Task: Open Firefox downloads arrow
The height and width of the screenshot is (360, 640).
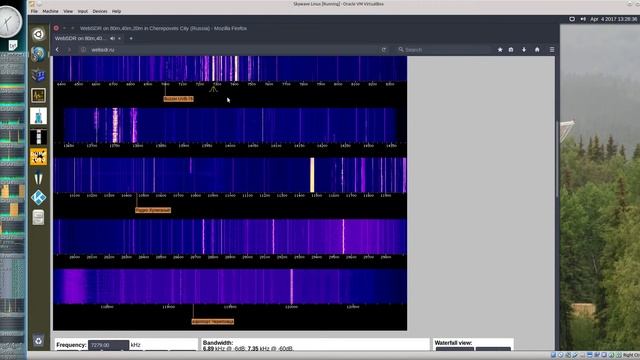Action: (x=524, y=49)
